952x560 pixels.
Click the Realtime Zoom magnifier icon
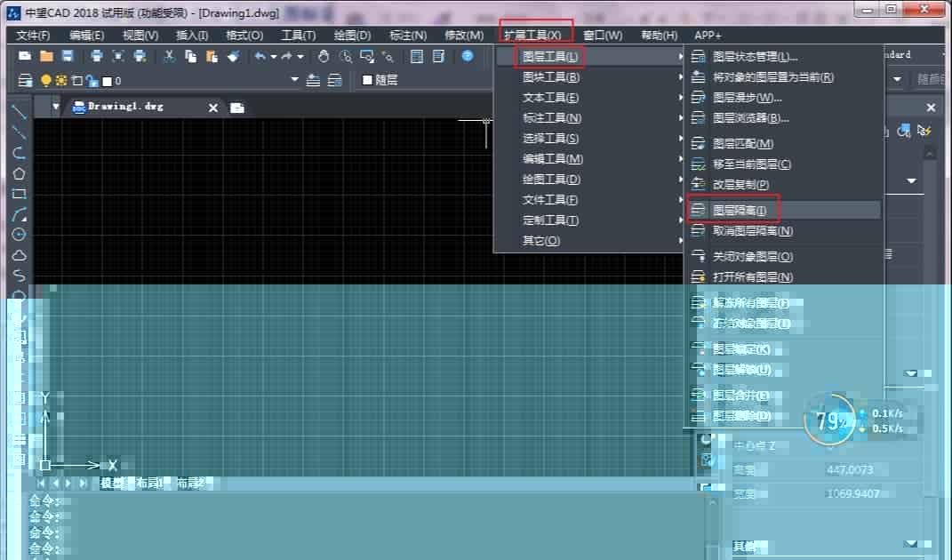(346, 57)
